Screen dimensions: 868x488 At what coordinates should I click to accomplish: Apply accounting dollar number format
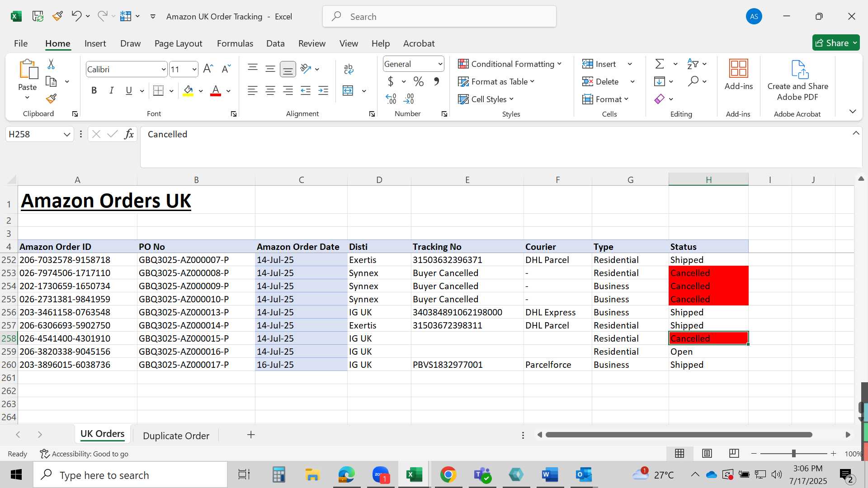point(391,81)
